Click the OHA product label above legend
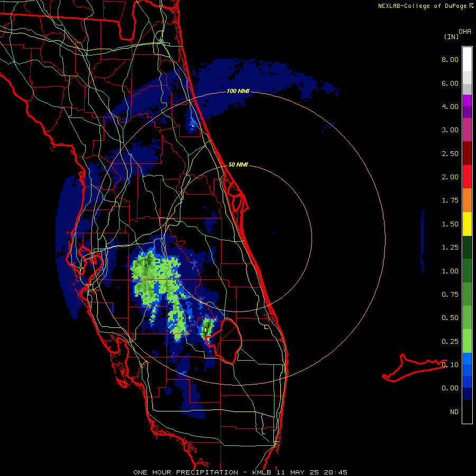Screen dimensions: 476x476 coord(465,32)
